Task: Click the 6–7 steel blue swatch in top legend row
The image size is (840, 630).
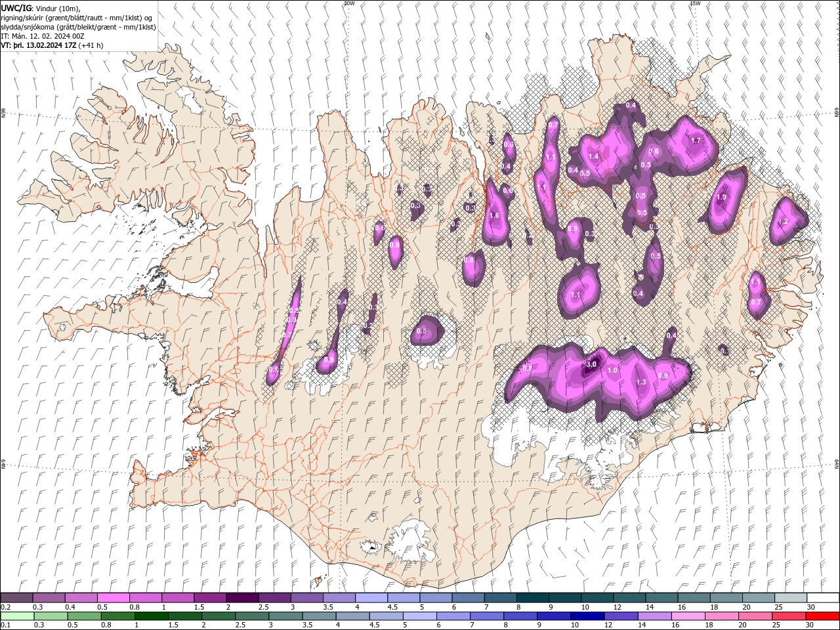Action: pos(469,598)
